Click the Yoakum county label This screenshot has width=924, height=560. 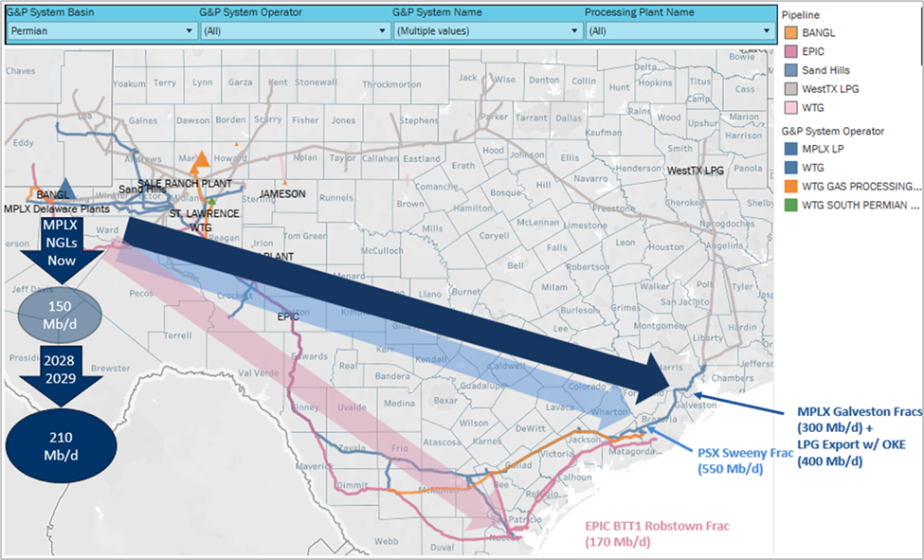[x=129, y=83]
